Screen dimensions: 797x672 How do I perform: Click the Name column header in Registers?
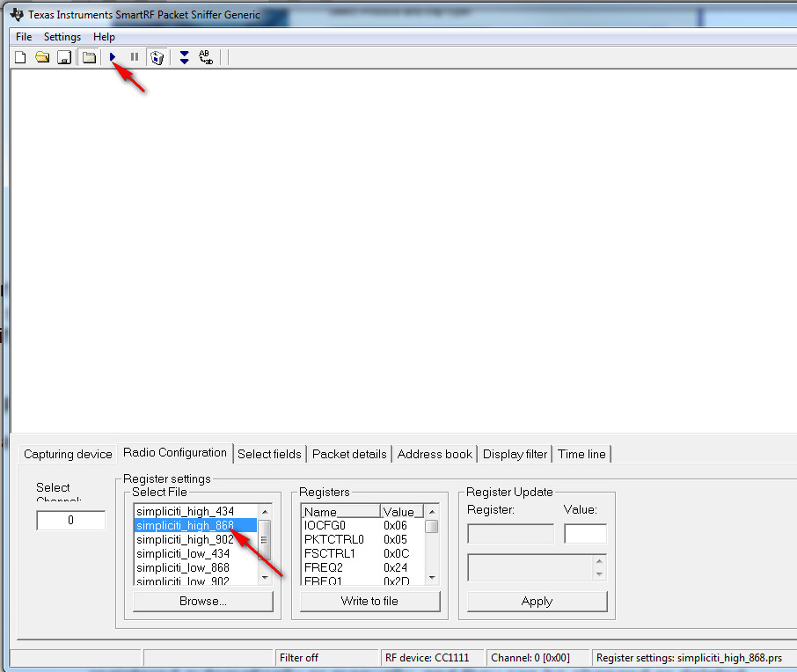click(341, 511)
